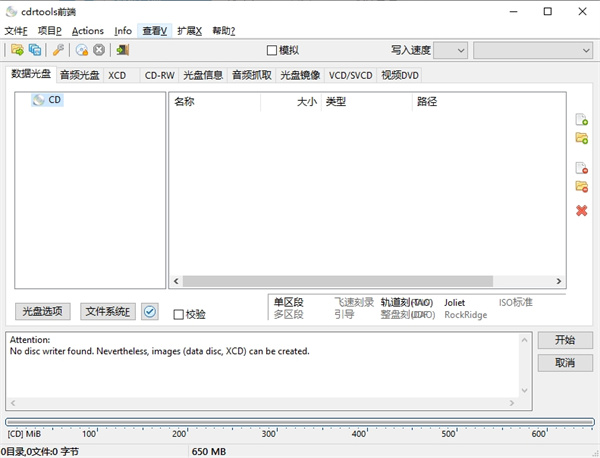Switch to the CD-RW tab
Viewport: 600px width, 458px height.
(x=160, y=75)
